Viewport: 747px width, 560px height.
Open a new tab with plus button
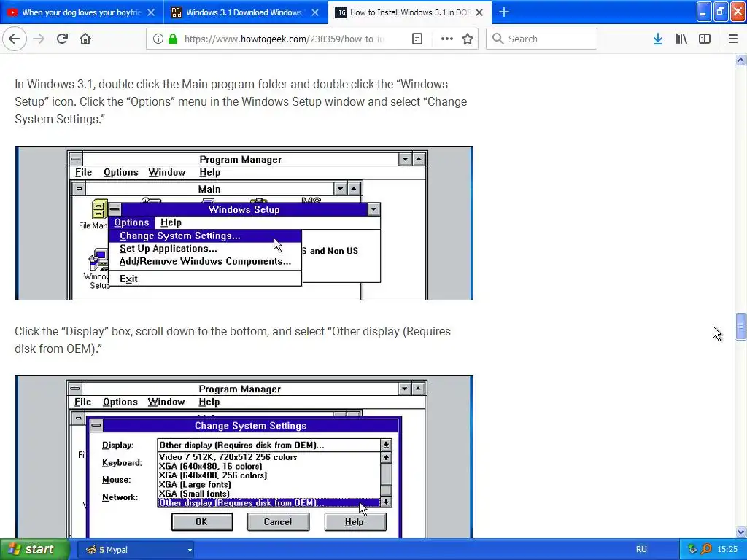[503, 12]
